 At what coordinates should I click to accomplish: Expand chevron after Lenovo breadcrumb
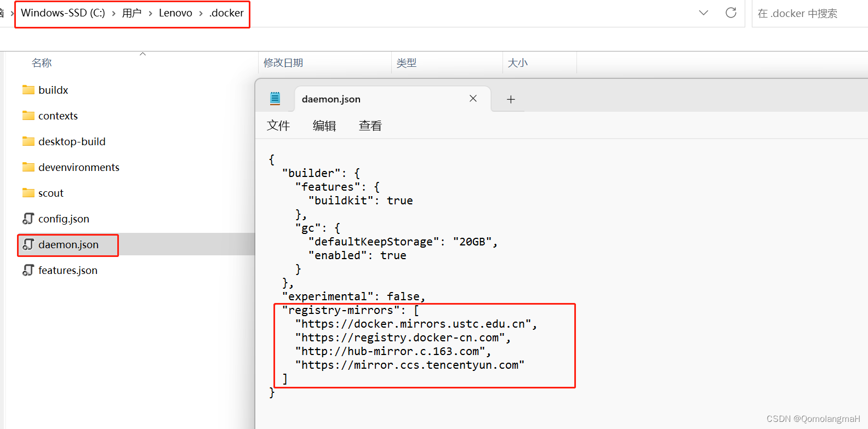click(201, 13)
